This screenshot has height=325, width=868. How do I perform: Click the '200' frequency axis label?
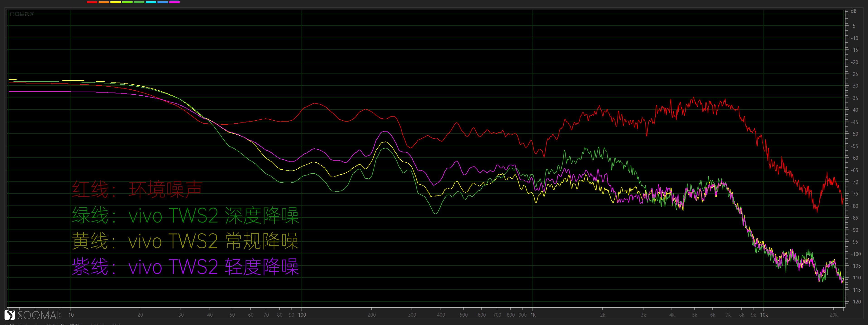tap(371, 315)
